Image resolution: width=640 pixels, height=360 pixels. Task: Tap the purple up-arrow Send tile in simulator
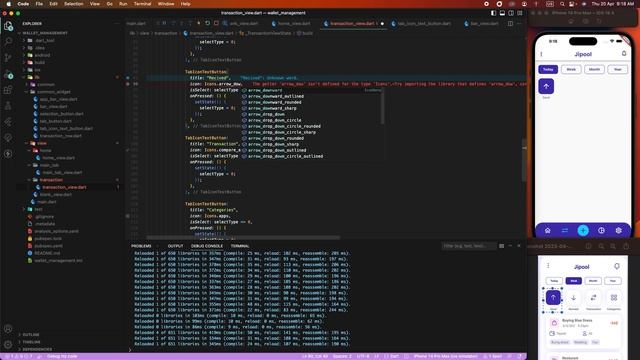point(546,86)
